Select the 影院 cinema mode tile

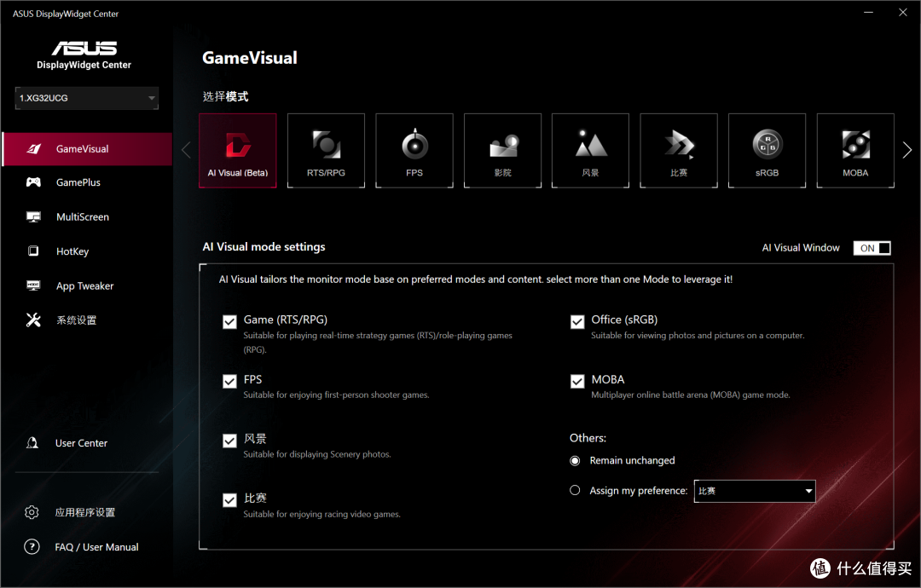503,151
